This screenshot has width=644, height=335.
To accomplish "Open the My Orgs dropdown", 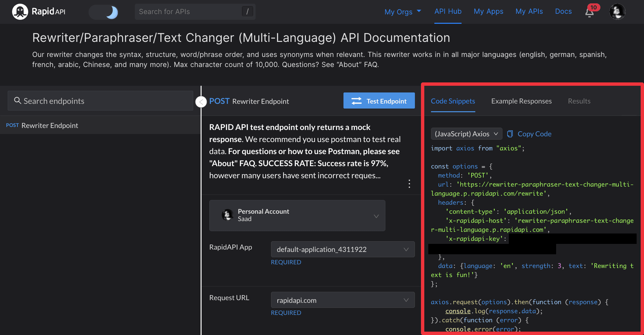I will [x=402, y=12].
